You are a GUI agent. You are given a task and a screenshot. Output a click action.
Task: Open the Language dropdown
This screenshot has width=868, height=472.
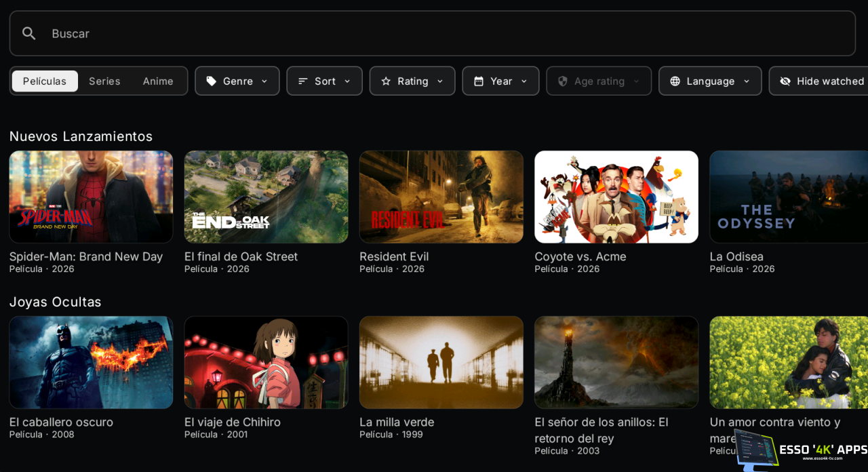[710, 81]
